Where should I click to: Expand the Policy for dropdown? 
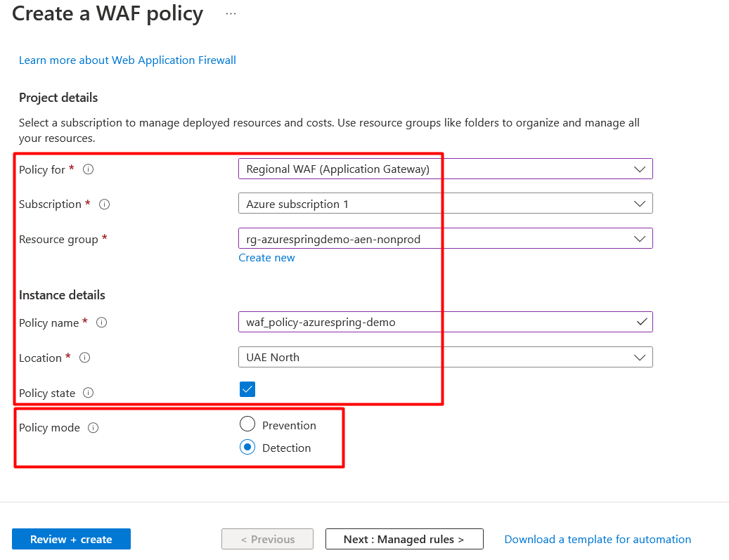click(x=445, y=169)
